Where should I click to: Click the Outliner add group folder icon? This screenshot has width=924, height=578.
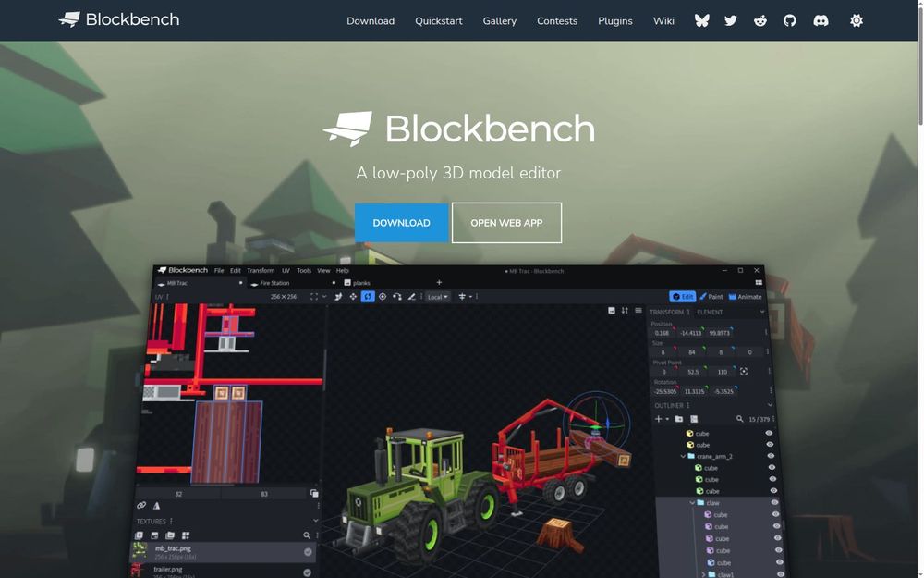(x=679, y=419)
